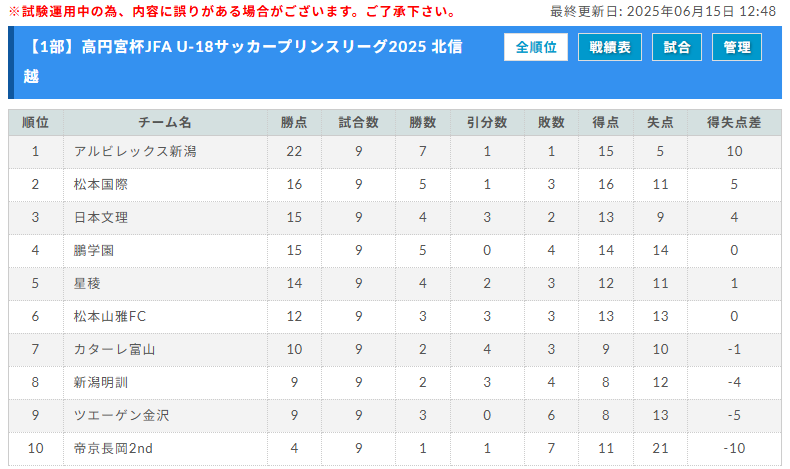Select ツエーゲン金沢 in the table
Image resolution: width=790 pixels, height=469 pixels.
(121, 415)
